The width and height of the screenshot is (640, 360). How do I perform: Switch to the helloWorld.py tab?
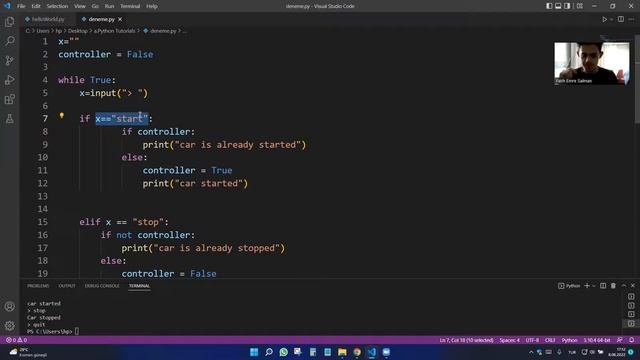point(48,19)
